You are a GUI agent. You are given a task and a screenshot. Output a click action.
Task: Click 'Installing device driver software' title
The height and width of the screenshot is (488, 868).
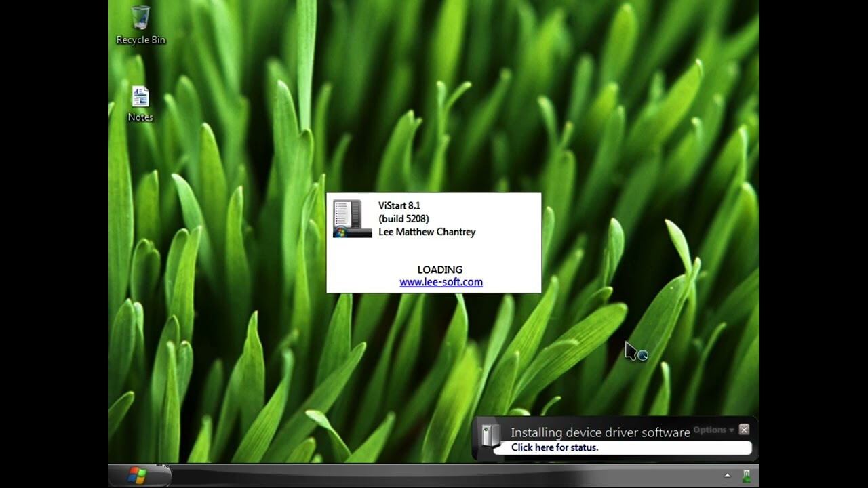[600, 432]
